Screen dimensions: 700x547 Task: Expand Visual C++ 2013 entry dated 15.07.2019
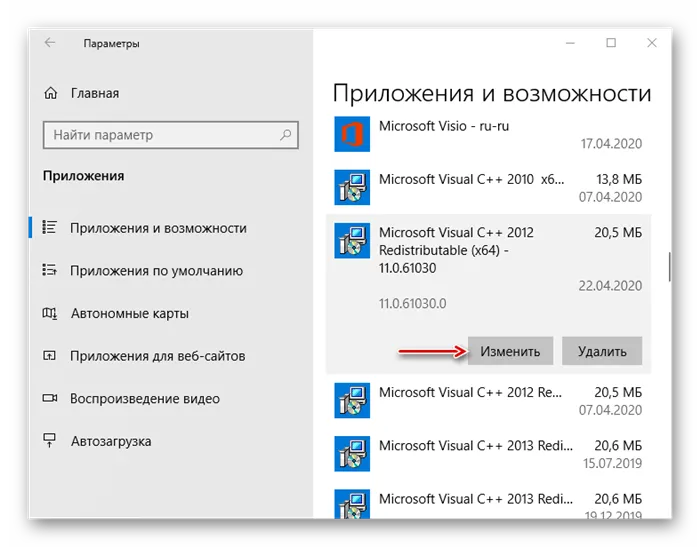pyautogui.click(x=490, y=455)
